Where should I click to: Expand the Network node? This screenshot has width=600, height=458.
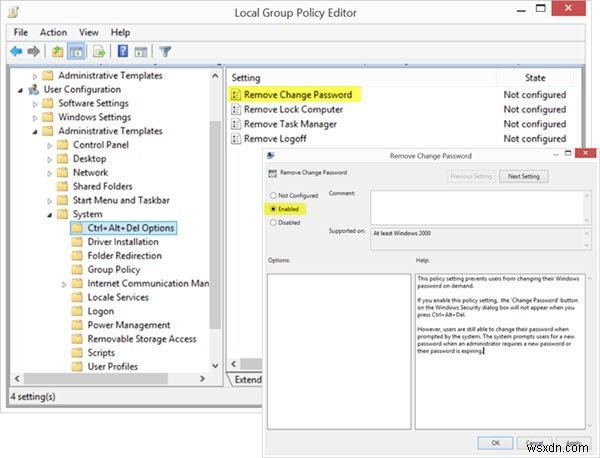tap(49, 173)
